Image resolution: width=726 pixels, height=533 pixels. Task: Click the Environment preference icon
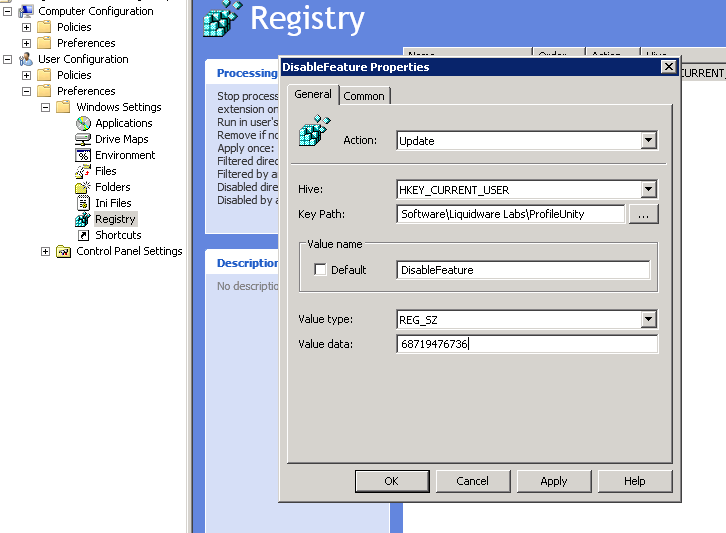pos(84,155)
